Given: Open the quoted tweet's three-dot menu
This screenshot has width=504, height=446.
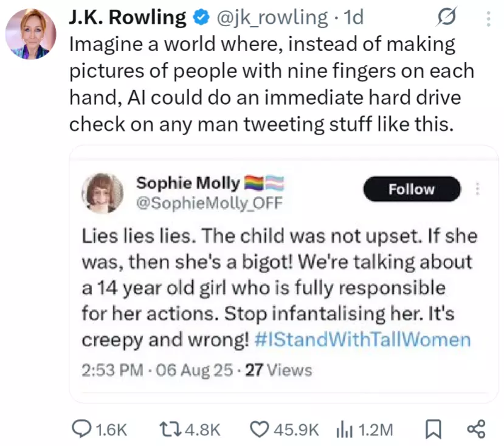Looking at the screenshot, I should [x=478, y=189].
